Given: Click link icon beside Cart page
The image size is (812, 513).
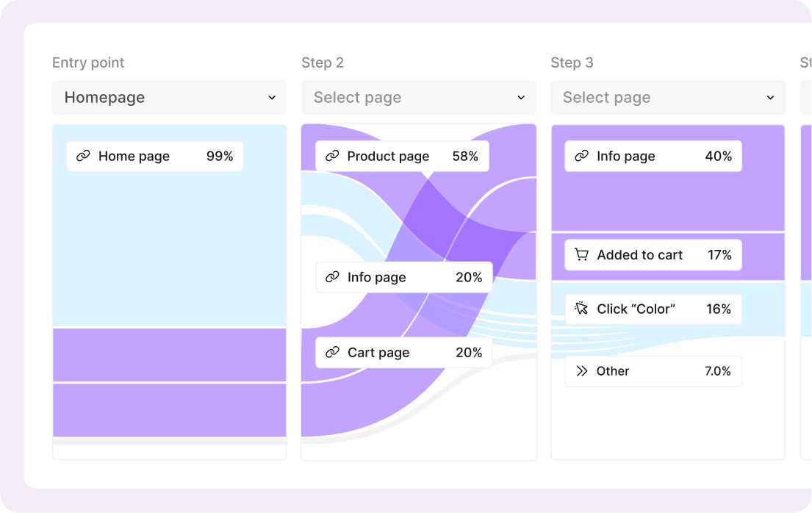Looking at the screenshot, I should (x=332, y=353).
